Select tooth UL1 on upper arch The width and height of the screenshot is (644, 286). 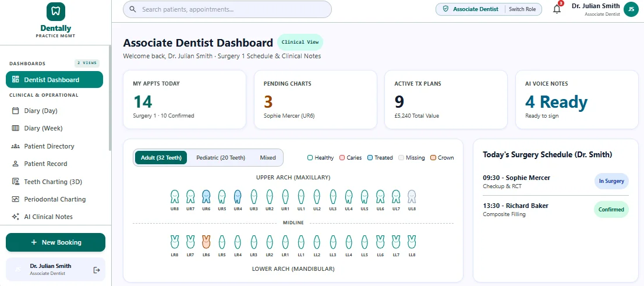pyautogui.click(x=301, y=196)
